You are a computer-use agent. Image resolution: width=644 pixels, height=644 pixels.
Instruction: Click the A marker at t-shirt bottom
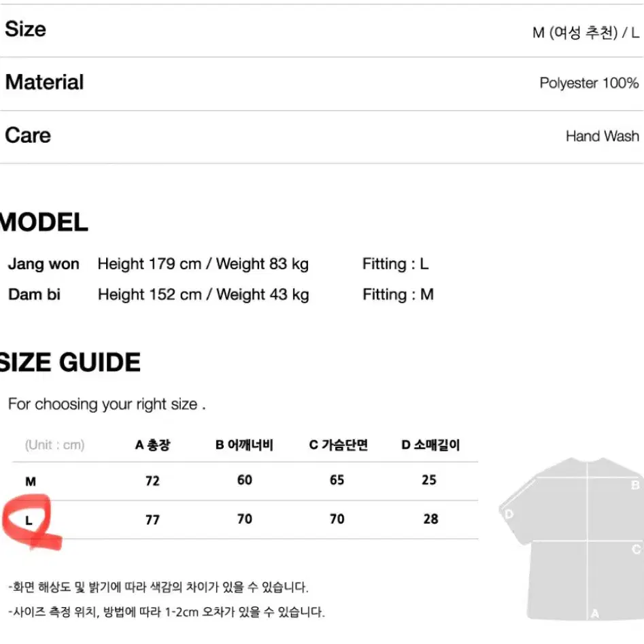[x=594, y=613]
